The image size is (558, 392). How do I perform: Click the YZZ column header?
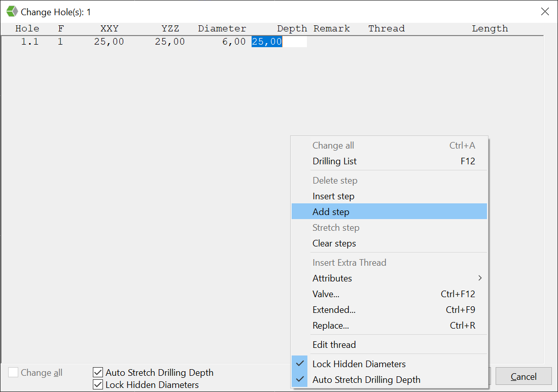coord(170,28)
